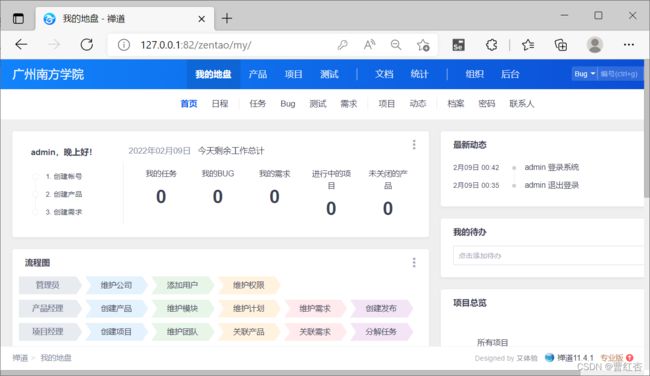Screen dimensions: 650x376
Task: Open the 项目 main menu
Action: pyautogui.click(x=293, y=74)
